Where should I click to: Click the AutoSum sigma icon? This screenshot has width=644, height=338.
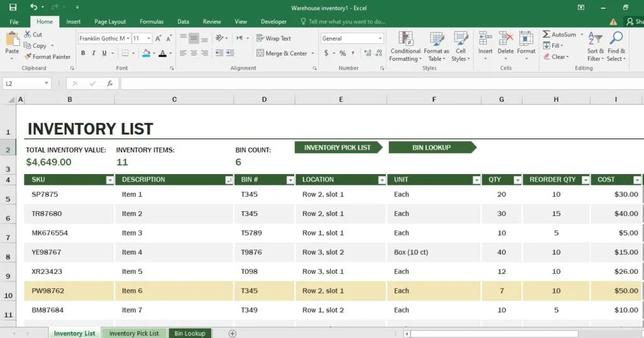(x=547, y=35)
